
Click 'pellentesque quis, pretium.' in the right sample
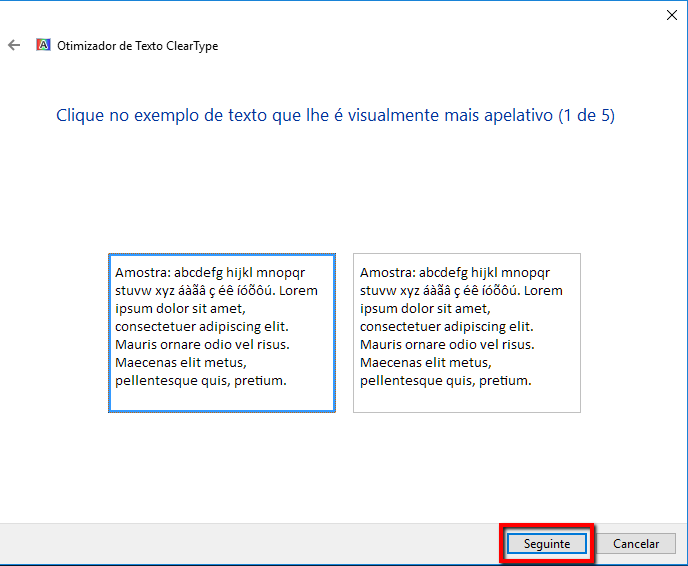[445, 380]
